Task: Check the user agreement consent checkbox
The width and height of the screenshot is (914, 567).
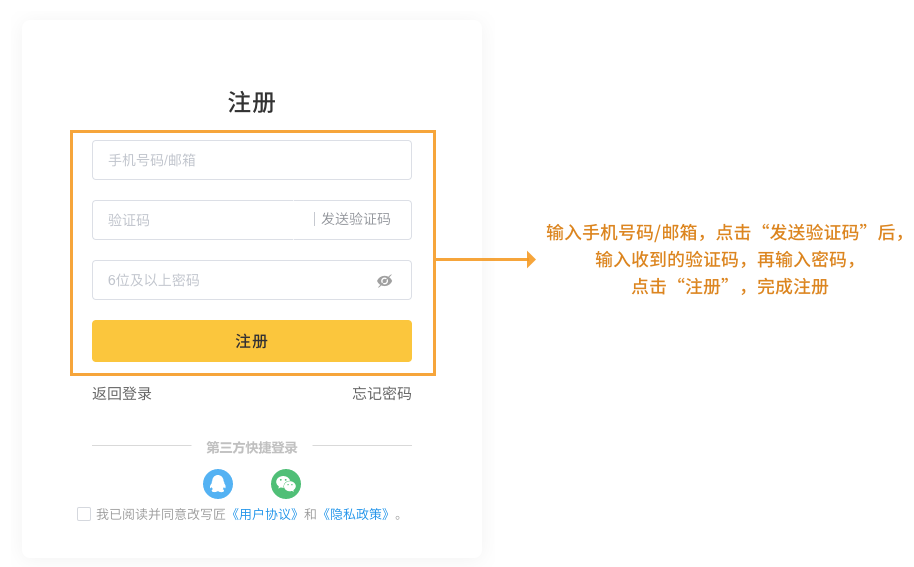Action: point(84,514)
